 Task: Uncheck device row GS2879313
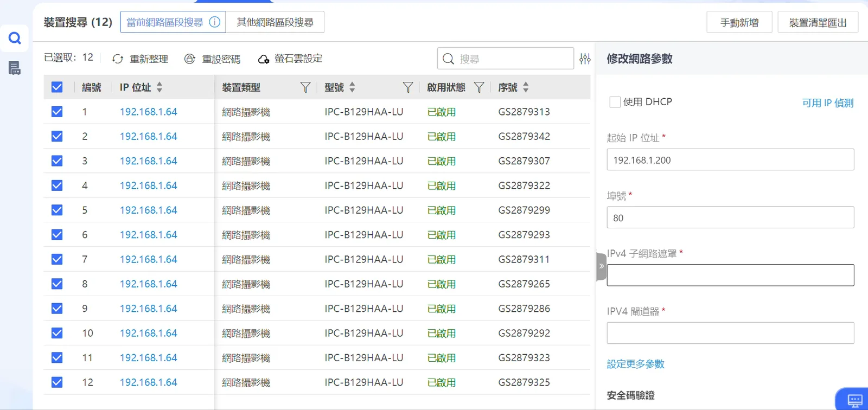[57, 112]
